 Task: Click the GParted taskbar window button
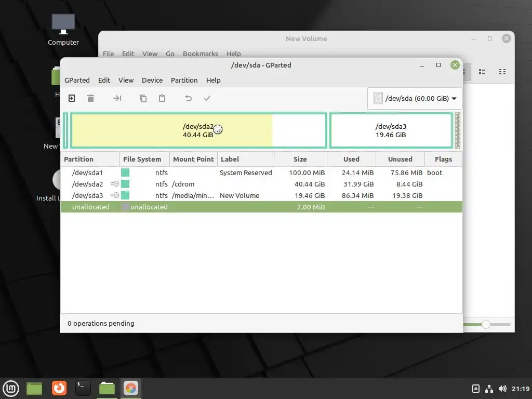tap(131, 389)
